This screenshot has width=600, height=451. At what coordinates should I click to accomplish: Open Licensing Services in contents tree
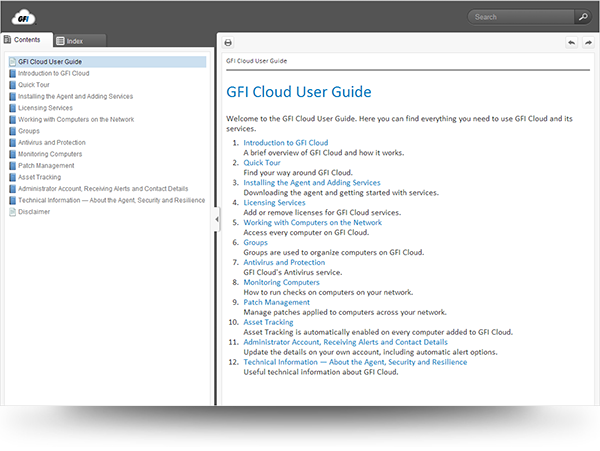(45, 108)
